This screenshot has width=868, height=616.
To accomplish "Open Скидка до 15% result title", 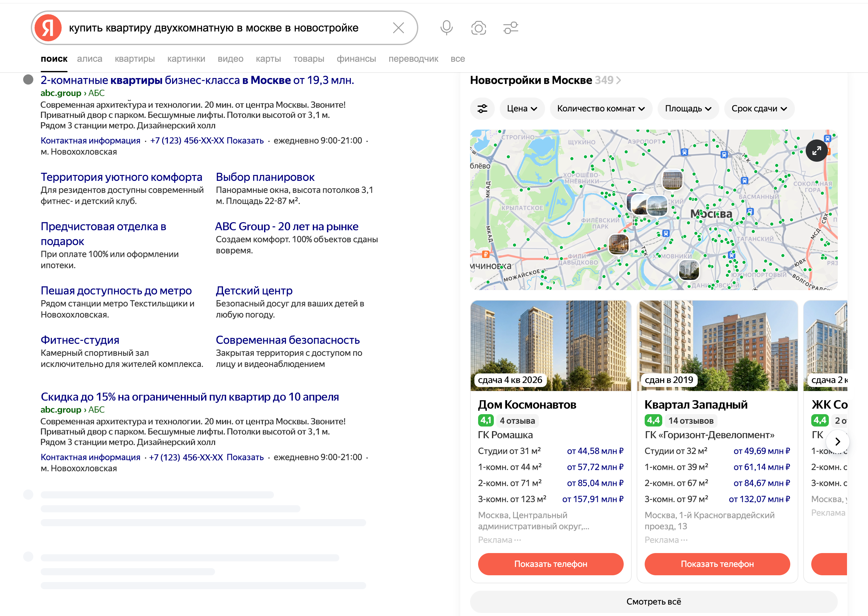I will click(x=189, y=397).
